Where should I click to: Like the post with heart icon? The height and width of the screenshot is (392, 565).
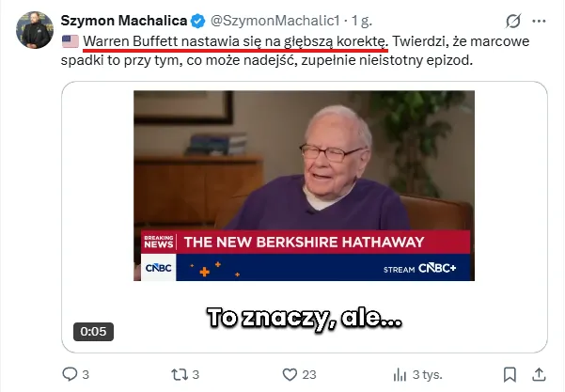point(290,375)
